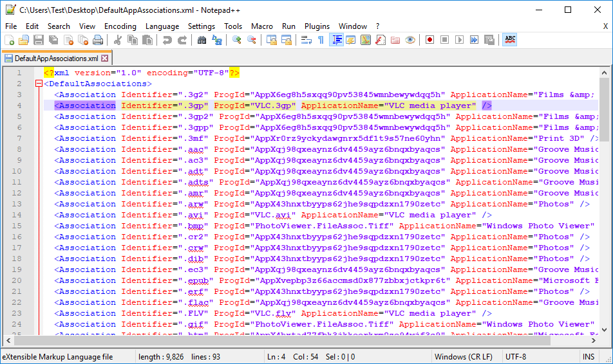Click the Undo arrow icon
Screen dimensions: 613x364
tap(167, 40)
